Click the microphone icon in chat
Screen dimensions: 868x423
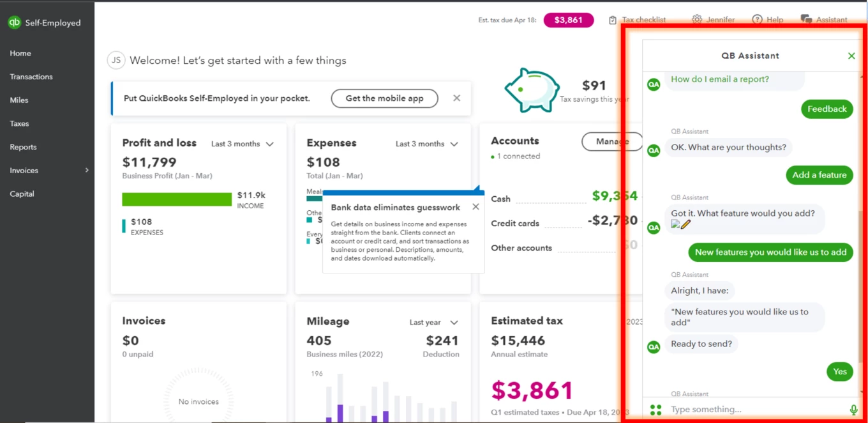pyautogui.click(x=853, y=410)
